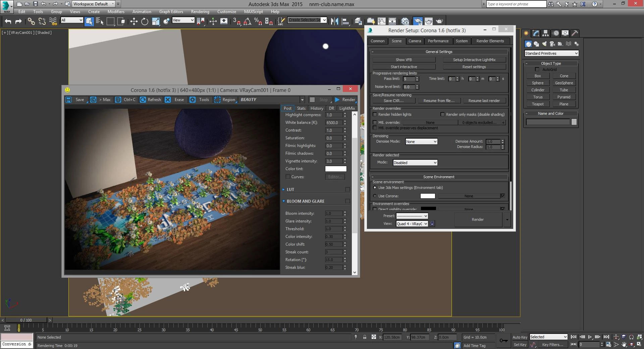Open Select by Name list

tap(100, 21)
